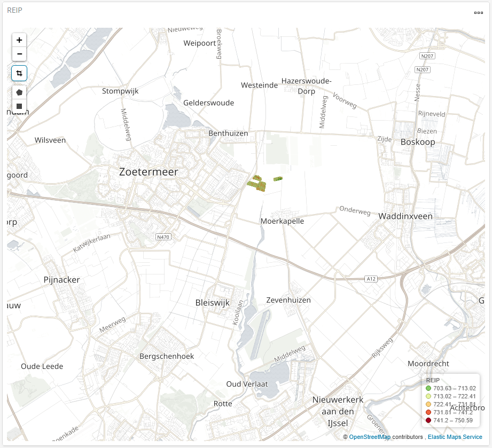Click the Stompwijk map label
Viewport: 492px width, 448px height.
pyautogui.click(x=120, y=91)
